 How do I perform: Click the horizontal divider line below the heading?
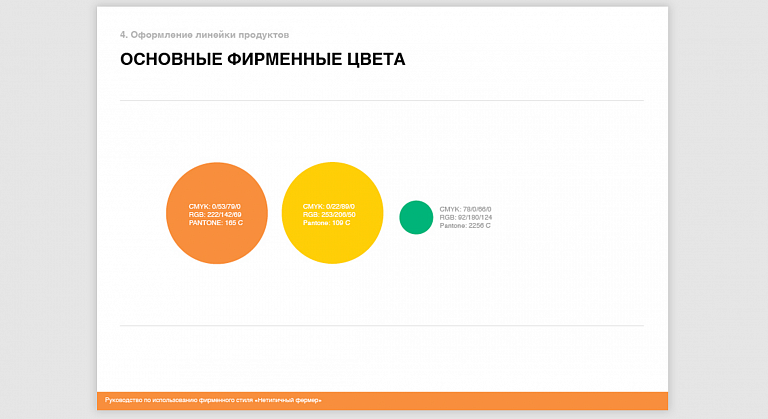coord(382,100)
